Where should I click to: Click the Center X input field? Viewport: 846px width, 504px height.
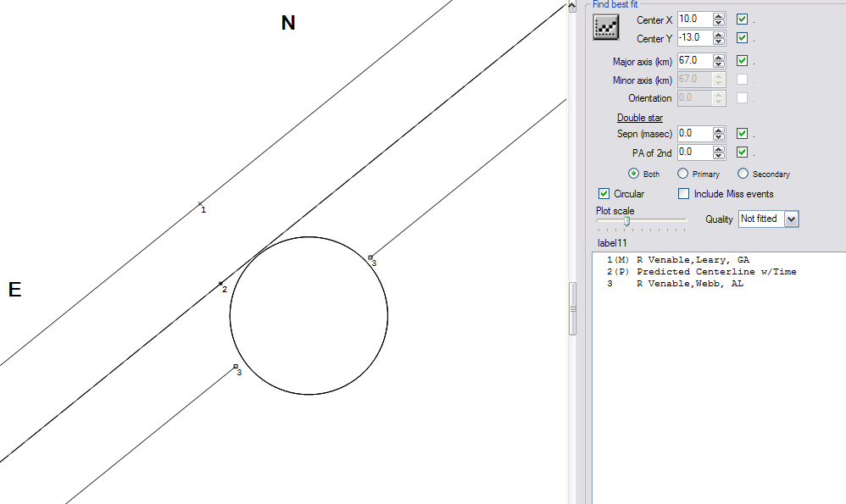[695, 19]
